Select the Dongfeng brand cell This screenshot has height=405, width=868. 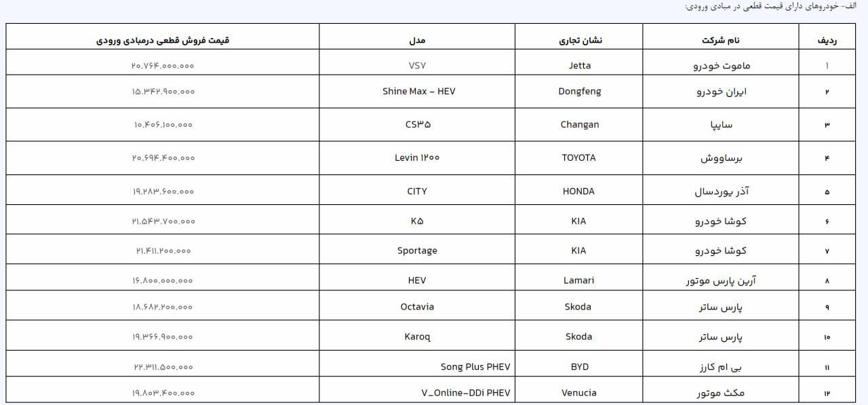point(579,91)
